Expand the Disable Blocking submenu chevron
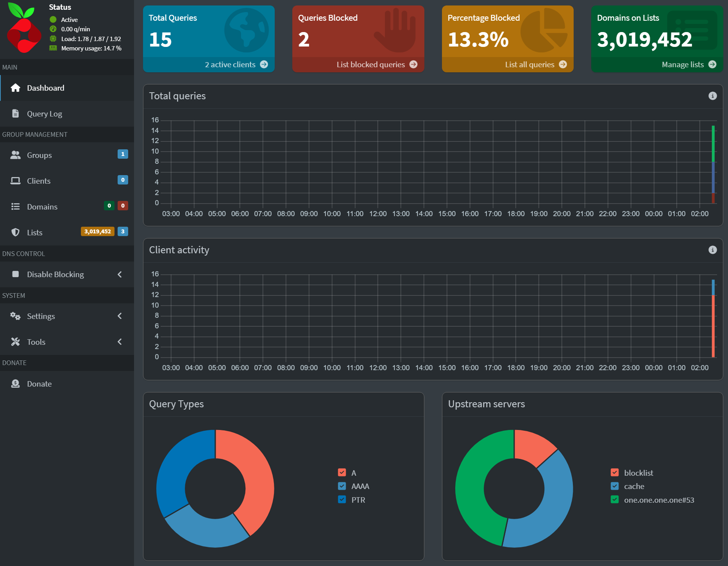Screen dimensions: 728x566 120,274
